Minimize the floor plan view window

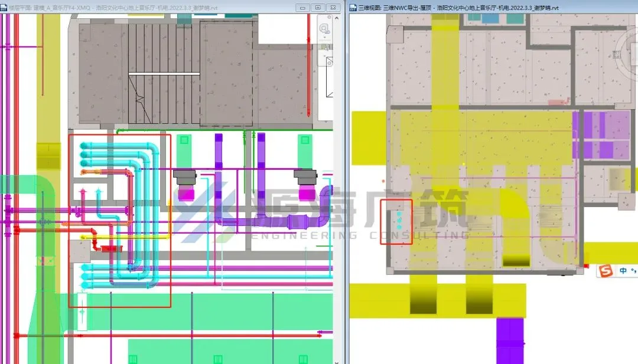(302, 7)
